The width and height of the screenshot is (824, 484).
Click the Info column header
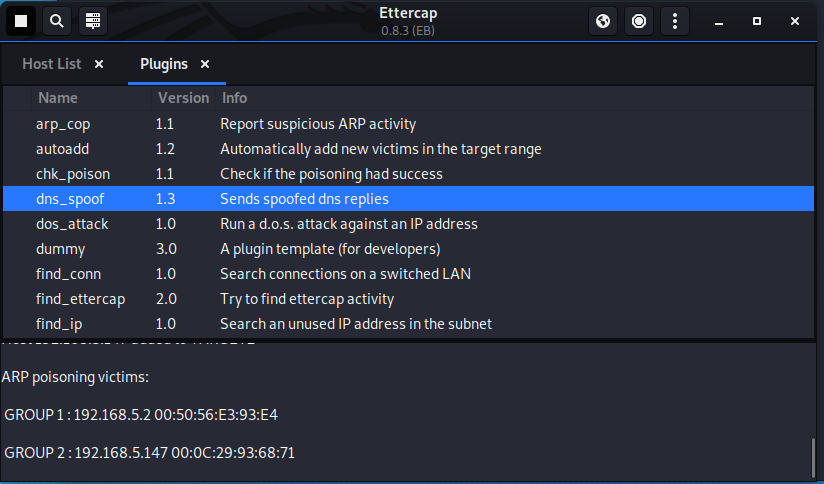click(235, 98)
